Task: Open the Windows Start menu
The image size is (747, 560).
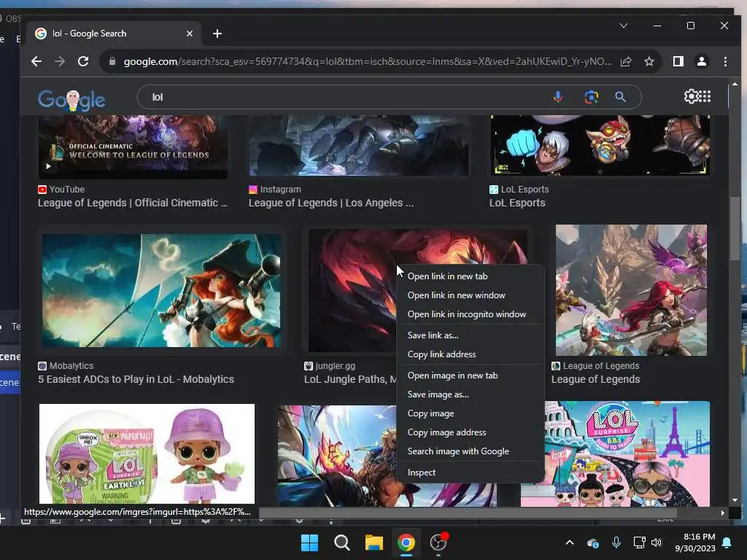Action: click(309, 542)
